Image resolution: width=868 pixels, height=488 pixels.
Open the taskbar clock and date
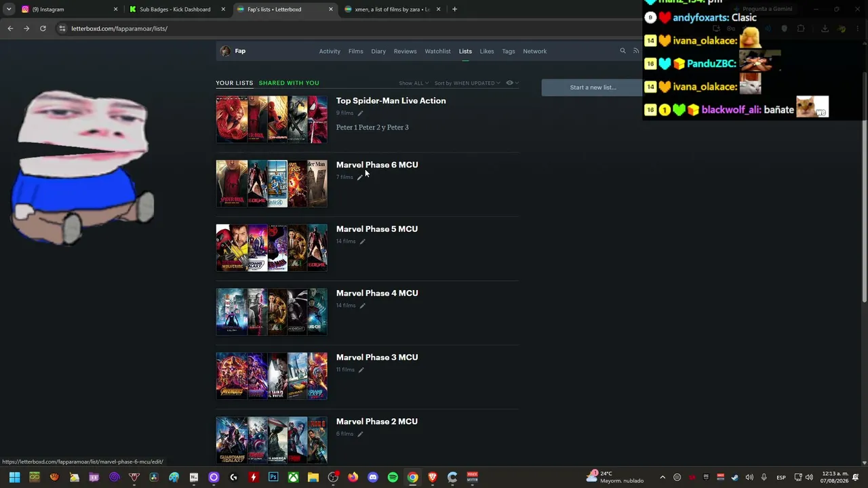[x=835, y=477]
